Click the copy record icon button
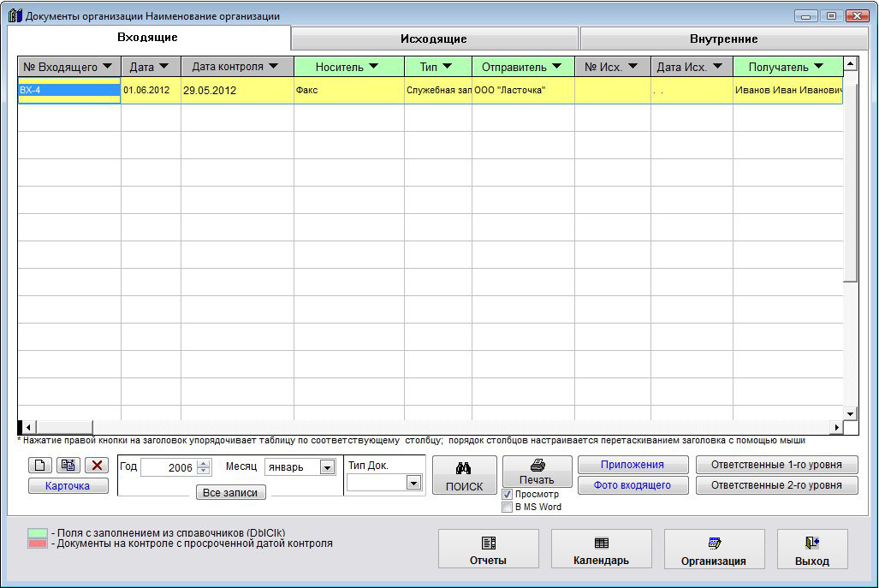 68,466
